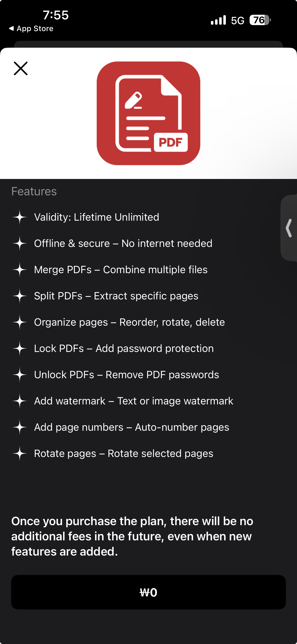
Task: Select 'Offline & secure – No internet needed'
Action: point(123,243)
